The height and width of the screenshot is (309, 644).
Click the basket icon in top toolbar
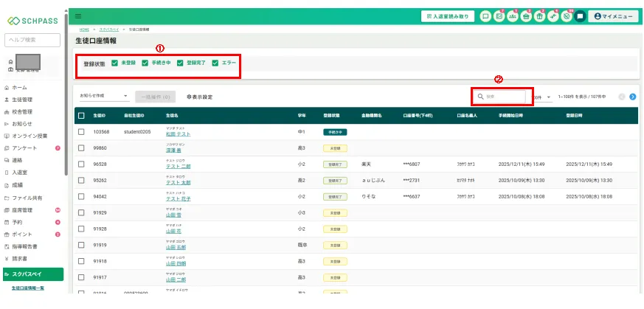525,15
